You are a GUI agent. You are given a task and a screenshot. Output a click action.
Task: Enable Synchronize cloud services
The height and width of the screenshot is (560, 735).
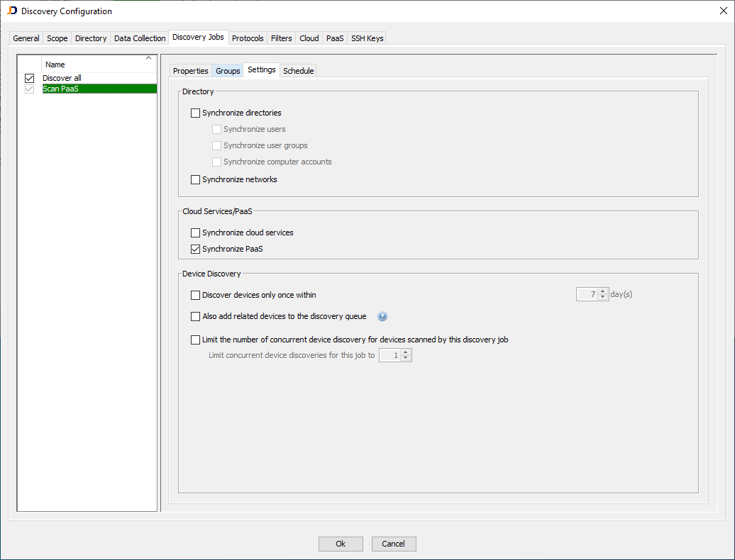tap(196, 233)
